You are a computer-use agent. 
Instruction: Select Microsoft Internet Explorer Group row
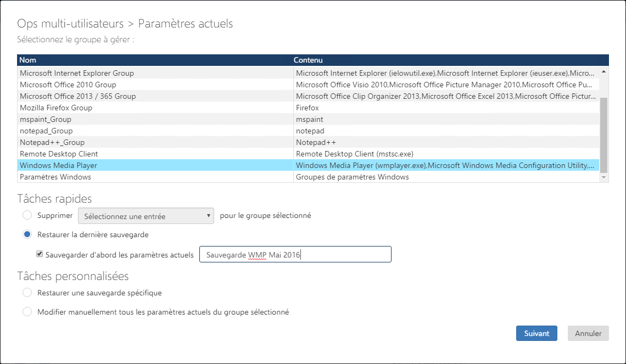coord(308,73)
